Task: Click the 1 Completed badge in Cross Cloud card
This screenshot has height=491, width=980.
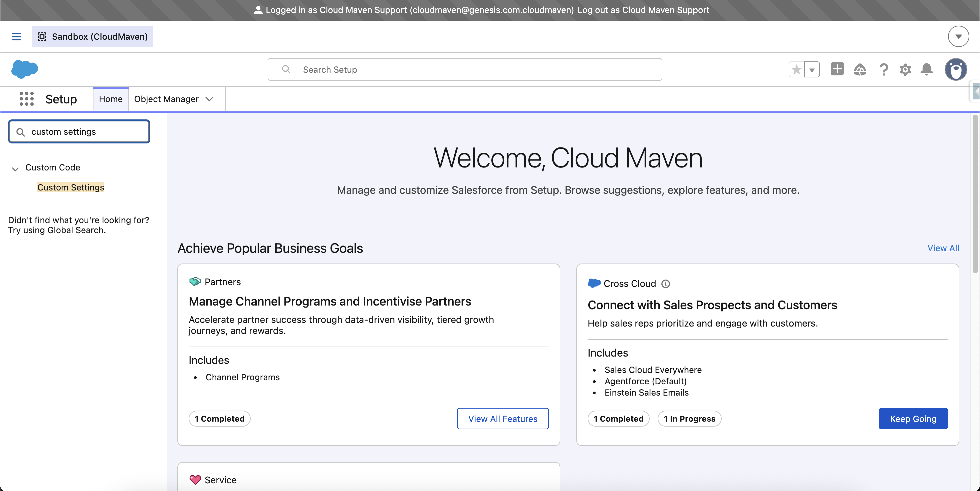Action: pyautogui.click(x=619, y=419)
